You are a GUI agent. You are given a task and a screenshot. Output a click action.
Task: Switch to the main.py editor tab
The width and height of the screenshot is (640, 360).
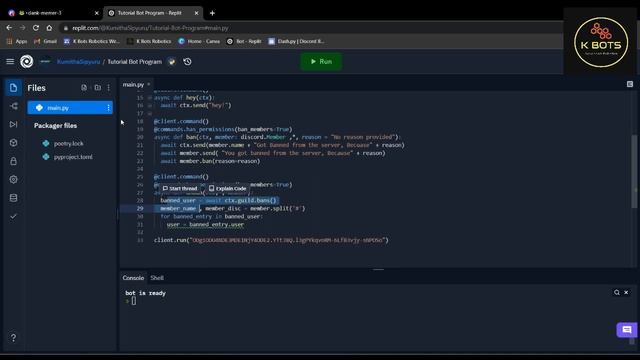coord(133,84)
